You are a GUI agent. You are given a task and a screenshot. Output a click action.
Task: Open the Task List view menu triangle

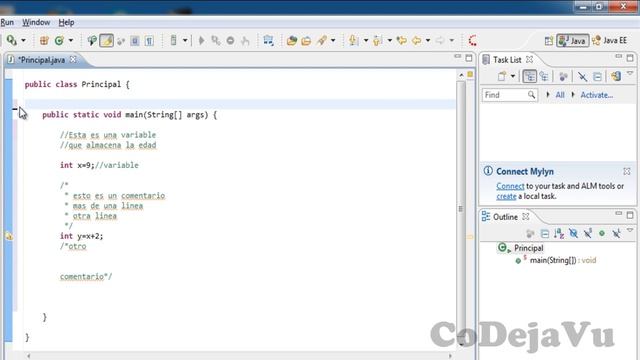tap(630, 73)
